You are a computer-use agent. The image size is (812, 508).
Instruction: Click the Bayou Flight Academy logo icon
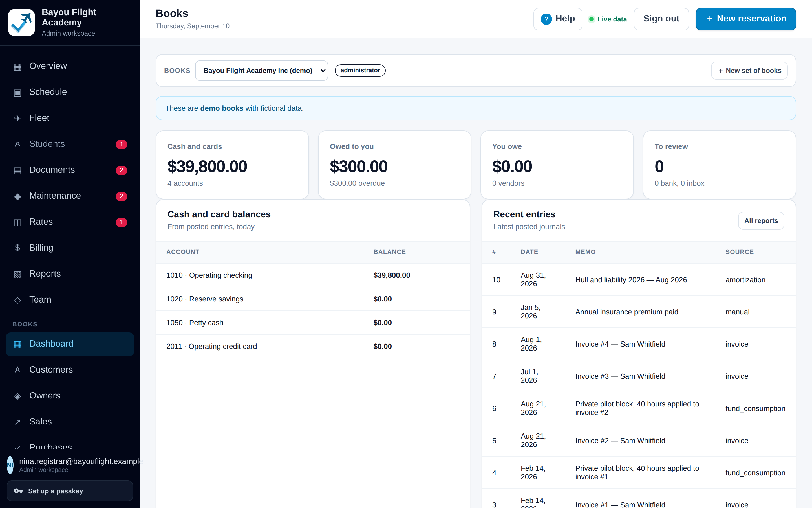[x=21, y=22]
